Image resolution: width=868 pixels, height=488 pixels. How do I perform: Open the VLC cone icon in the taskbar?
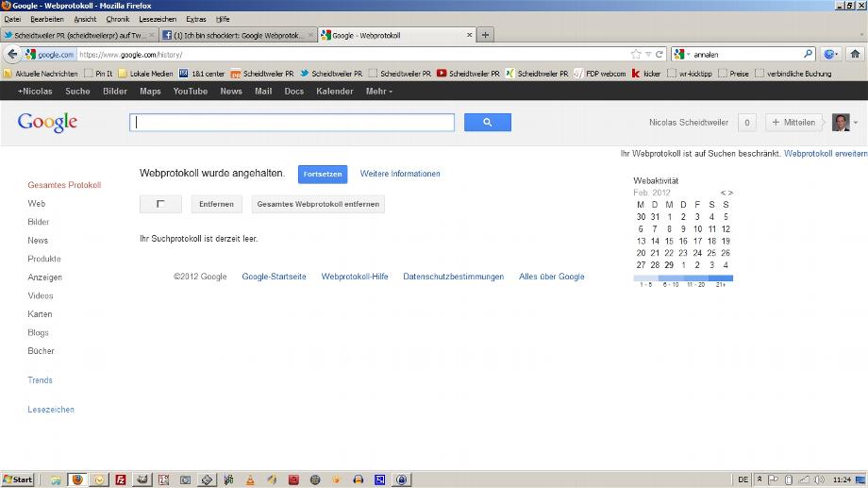pyautogui.click(x=250, y=480)
